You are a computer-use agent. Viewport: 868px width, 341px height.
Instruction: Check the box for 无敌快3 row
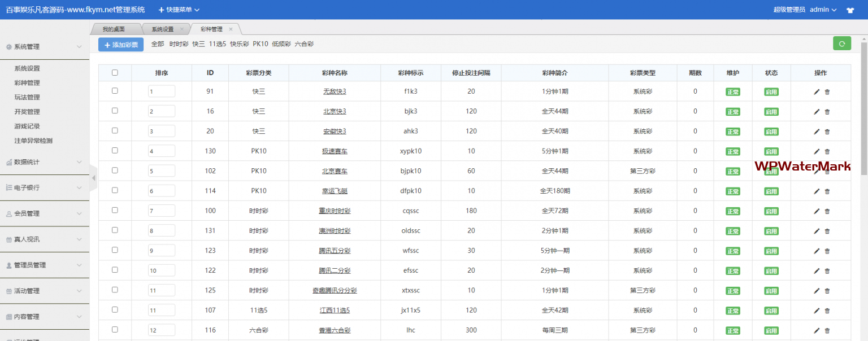[x=115, y=90]
